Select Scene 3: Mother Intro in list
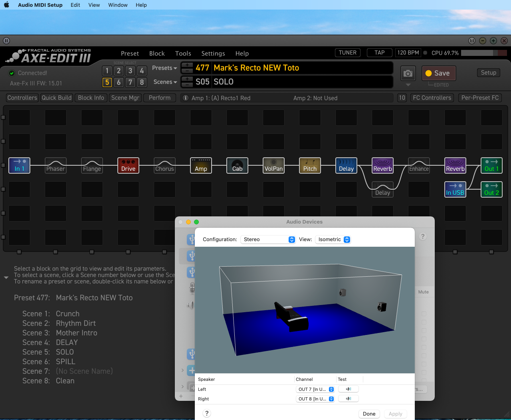This screenshot has height=420, width=511. pos(60,333)
